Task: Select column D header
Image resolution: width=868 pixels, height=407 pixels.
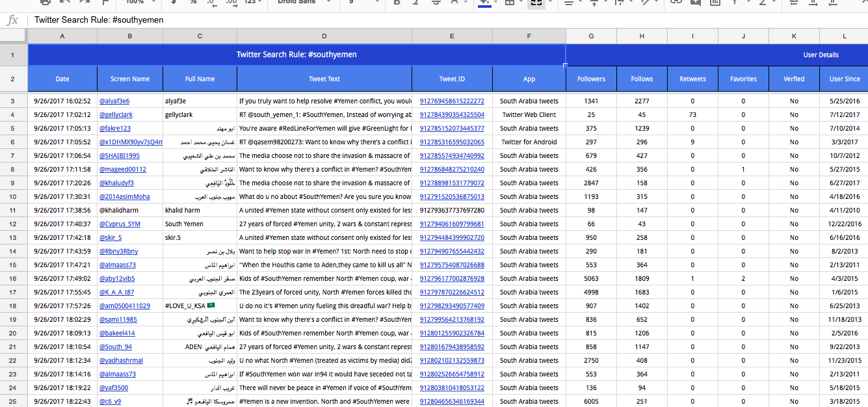Action: pos(324,36)
